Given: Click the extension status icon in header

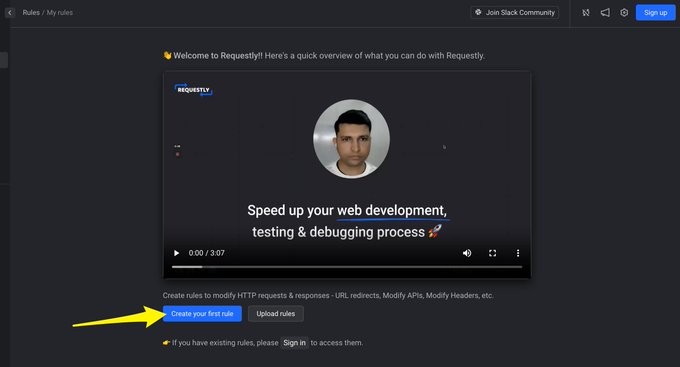Looking at the screenshot, I should (586, 13).
